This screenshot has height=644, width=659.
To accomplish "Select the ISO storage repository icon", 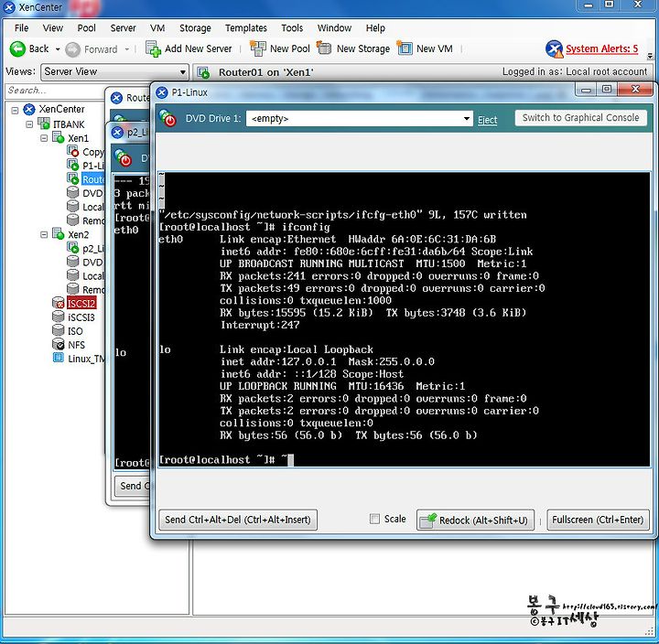I will click(x=58, y=330).
